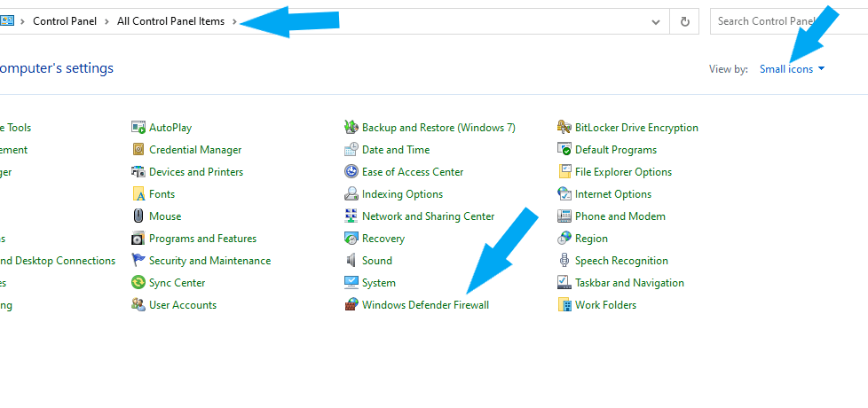The height and width of the screenshot is (408, 868).
Task: Open the File Explorer Options icon
Action: click(564, 171)
